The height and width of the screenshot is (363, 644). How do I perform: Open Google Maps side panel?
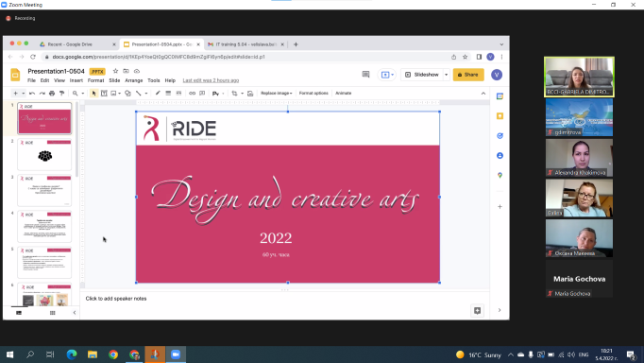[500, 175]
